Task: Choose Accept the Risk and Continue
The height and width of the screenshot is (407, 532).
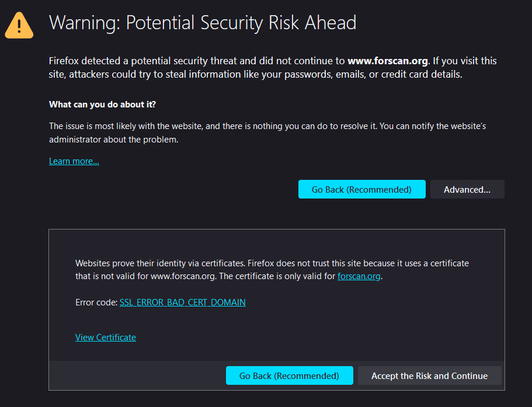Action: [x=430, y=375]
